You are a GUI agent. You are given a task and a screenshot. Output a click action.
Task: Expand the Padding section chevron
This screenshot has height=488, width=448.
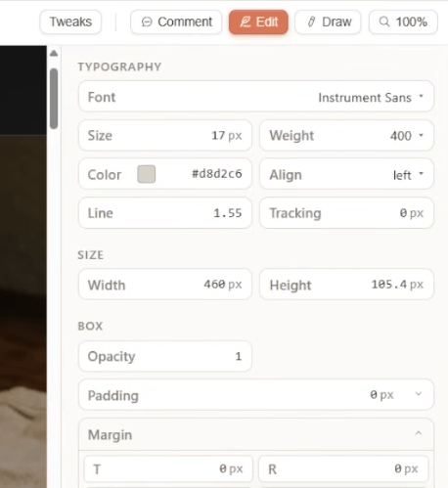point(419,394)
